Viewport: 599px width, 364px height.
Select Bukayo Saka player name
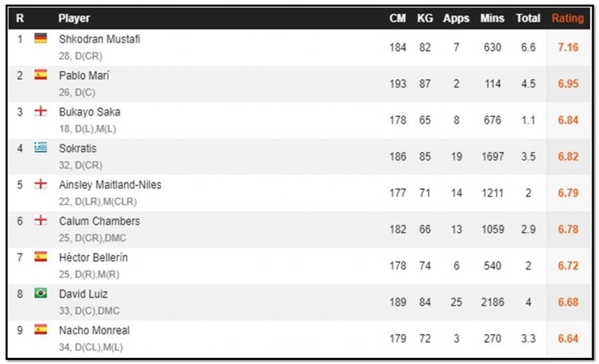click(89, 112)
